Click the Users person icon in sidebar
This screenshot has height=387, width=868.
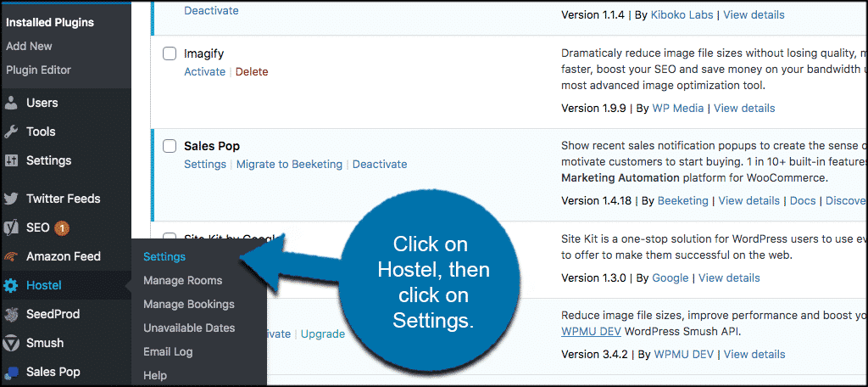11,103
